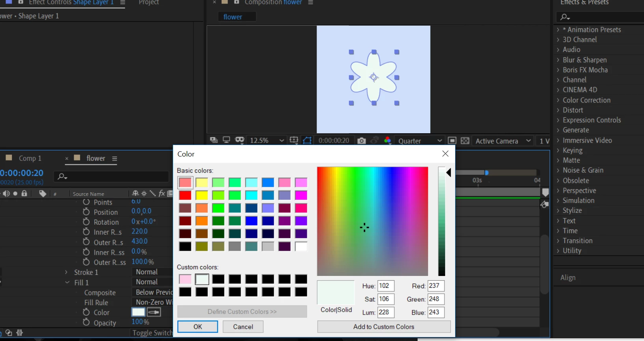Image resolution: width=644 pixels, height=341 pixels.
Task: Toggle the stopwatch for Color property
Action: tap(86, 312)
